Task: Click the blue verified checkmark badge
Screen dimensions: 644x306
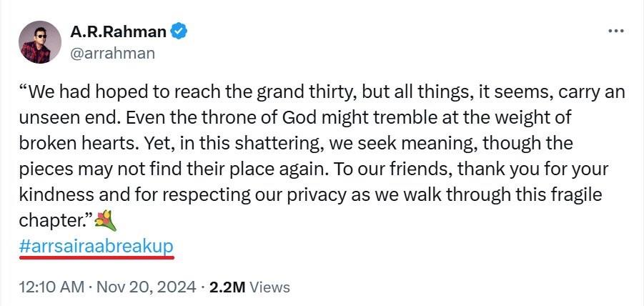Action: pos(179,31)
